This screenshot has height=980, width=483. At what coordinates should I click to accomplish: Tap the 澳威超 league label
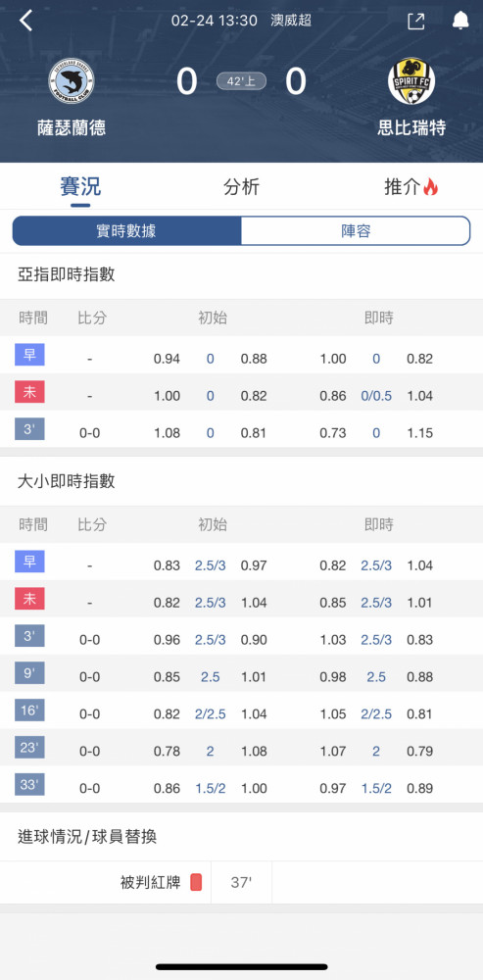pos(291,21)
